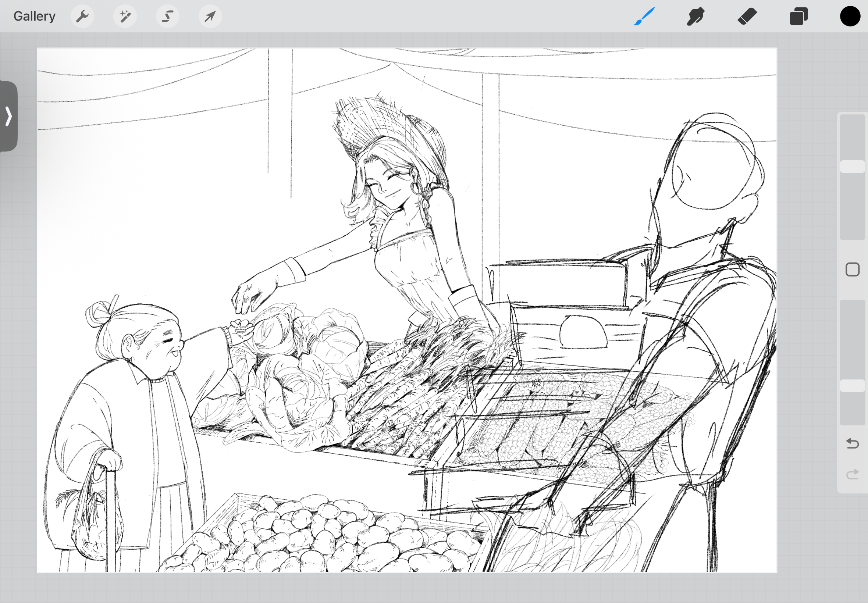Viewport: 868px width, 603px height.
Task: Open the Actions wrench menu
Action: (x=82, y=16)
